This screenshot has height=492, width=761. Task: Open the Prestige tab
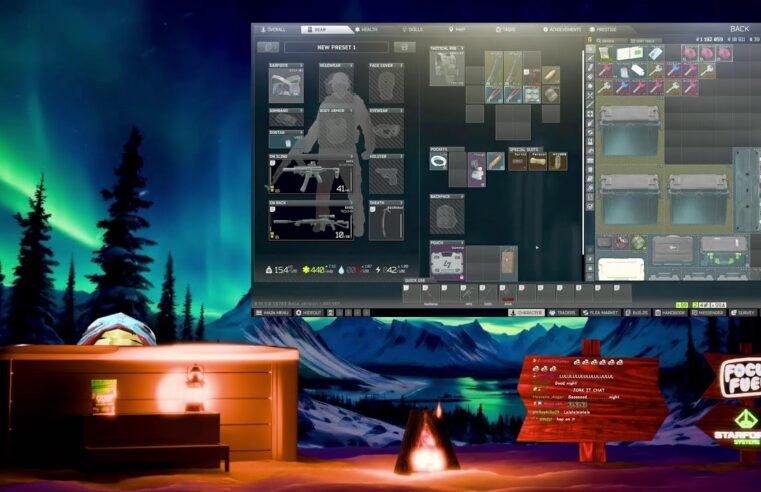tap(603, 30)
